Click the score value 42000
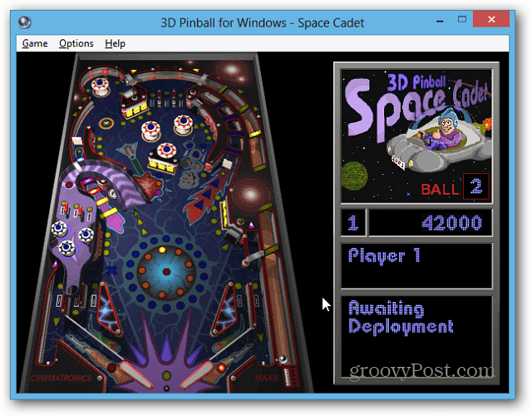Screen dimensions: 532x416 pos(451,223)
